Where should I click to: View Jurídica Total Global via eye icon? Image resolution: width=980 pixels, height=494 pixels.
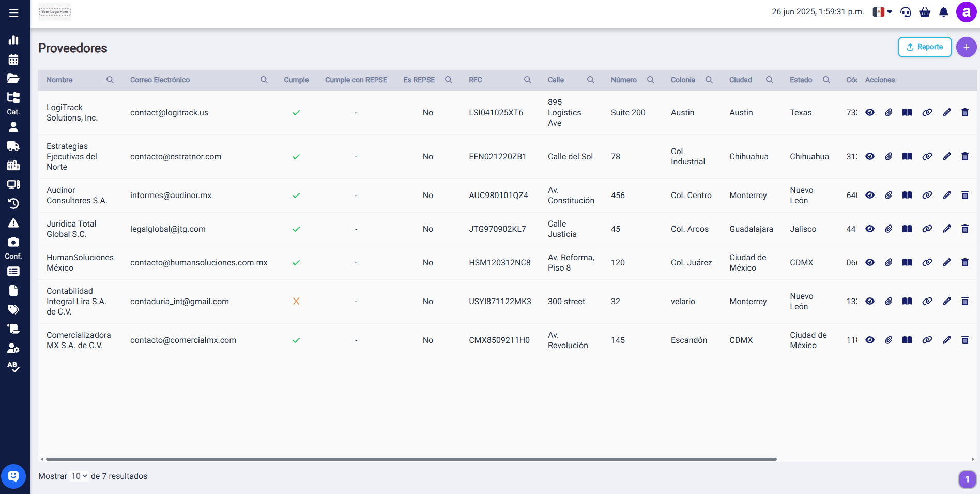coord(870,229)
